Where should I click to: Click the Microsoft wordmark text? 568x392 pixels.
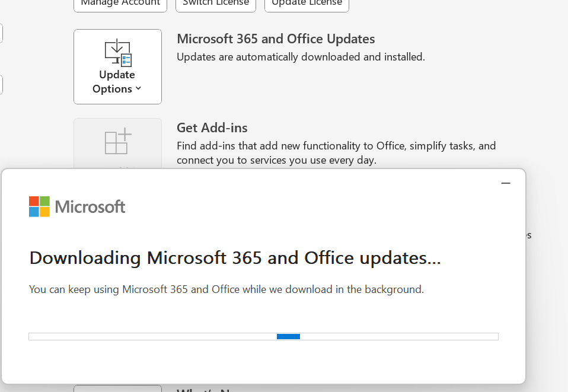(x=90, y=206)
